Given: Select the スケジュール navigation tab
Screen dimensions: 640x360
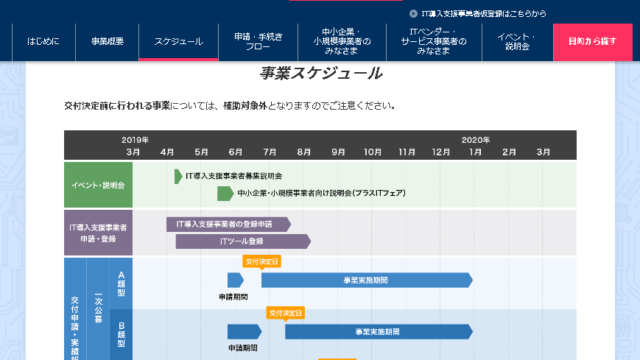Looking at the screenshot, I should (x=179, y=42).
